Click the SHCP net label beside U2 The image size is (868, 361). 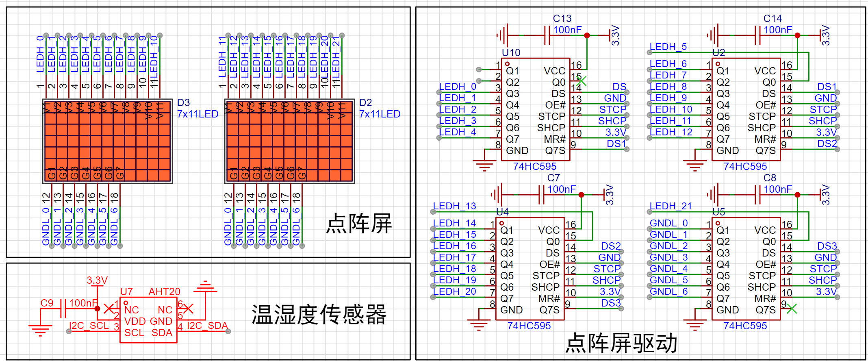pyautogui.click(x=822, y=121)
